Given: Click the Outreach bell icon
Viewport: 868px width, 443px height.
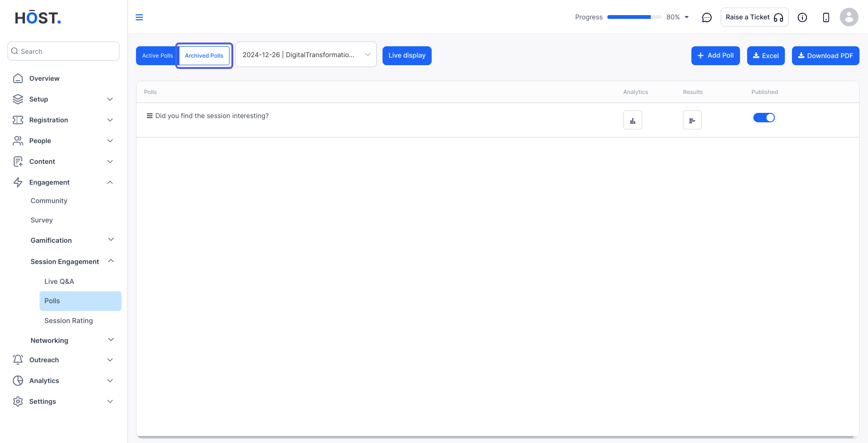Looking at the screenshot, I should [18, 360].
